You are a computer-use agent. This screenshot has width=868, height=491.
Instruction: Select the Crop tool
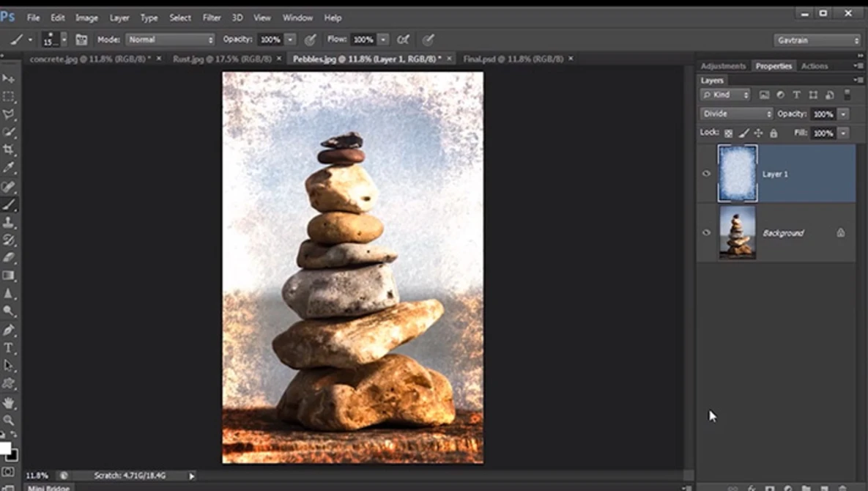[x=8, y=150]
